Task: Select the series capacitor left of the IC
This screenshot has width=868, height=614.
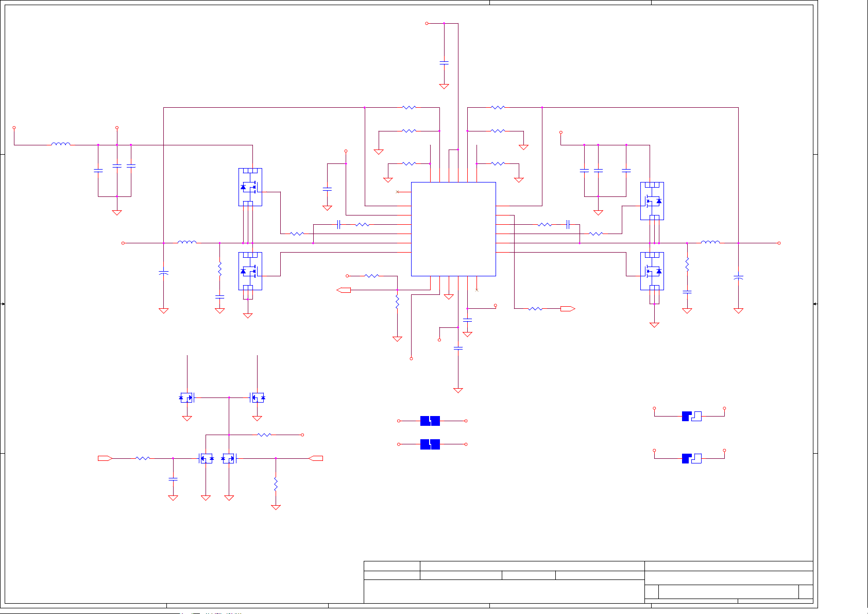Action: tap(339, 224)
